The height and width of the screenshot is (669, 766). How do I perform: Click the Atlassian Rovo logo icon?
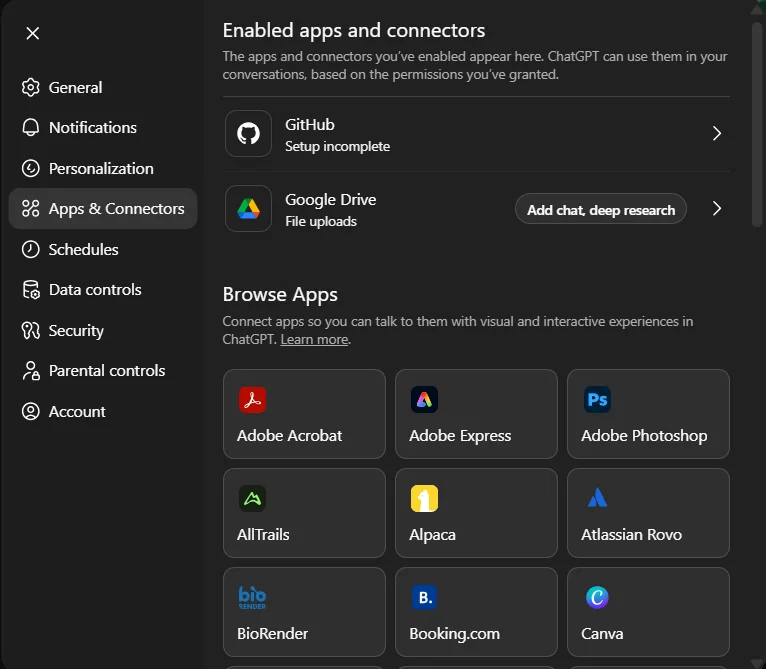(x=597, y=498)
